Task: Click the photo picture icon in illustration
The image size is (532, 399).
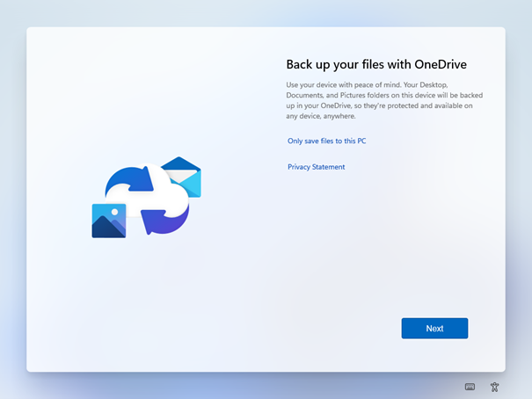Action: [108, 221]
